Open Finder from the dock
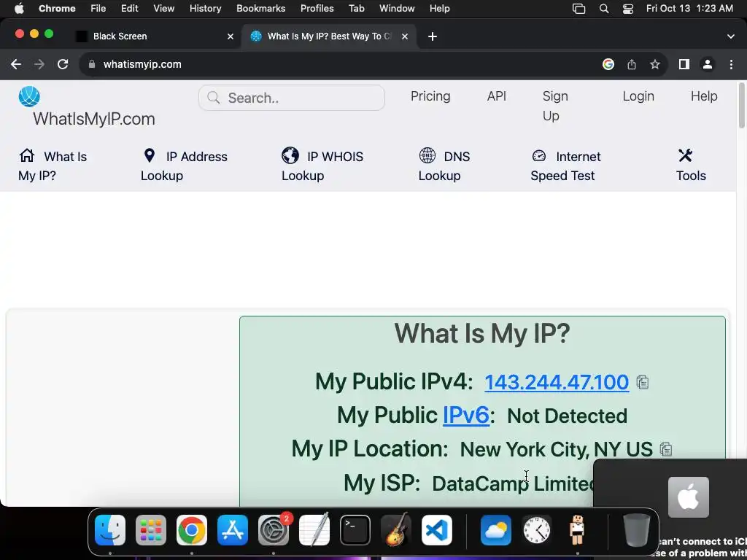The image size is (747, 560). 110,530
